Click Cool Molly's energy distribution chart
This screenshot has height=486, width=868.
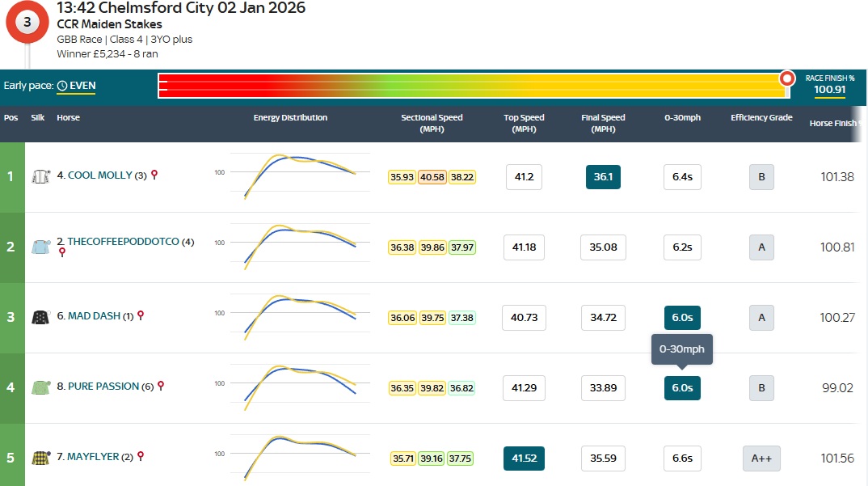299,175
